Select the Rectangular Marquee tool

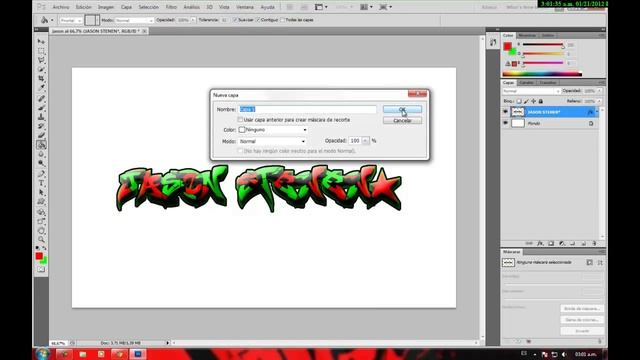click(41, 51)
